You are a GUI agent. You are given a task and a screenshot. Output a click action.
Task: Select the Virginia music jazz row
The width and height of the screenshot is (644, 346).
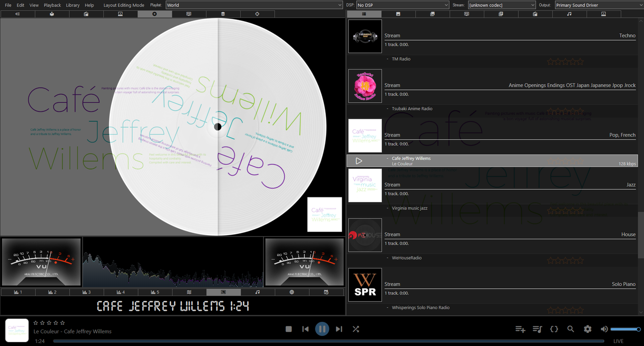point(492,208)
